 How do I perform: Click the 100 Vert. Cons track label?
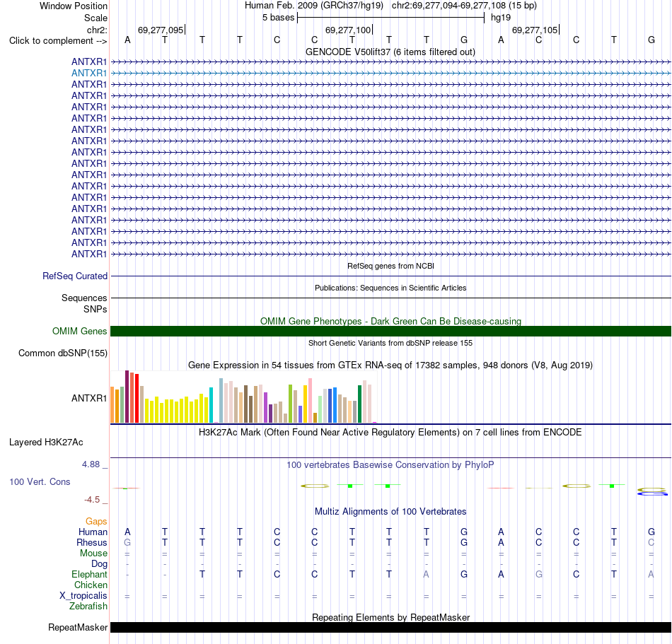click(x=40, y=481)
